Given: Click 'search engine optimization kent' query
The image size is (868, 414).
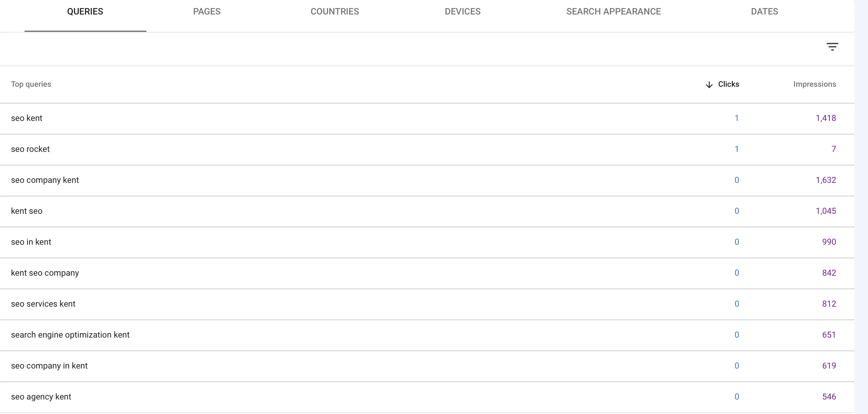Looking at the screenshot, I should 427,335.
